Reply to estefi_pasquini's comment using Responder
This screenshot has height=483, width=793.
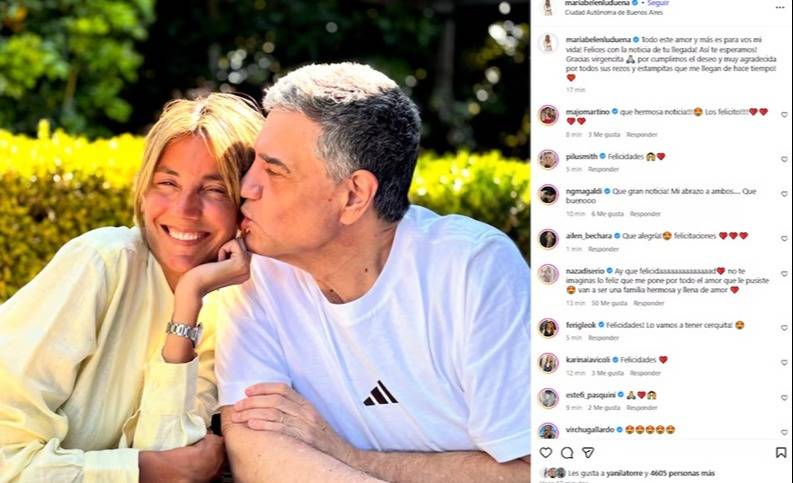click(x=641, y=408)
